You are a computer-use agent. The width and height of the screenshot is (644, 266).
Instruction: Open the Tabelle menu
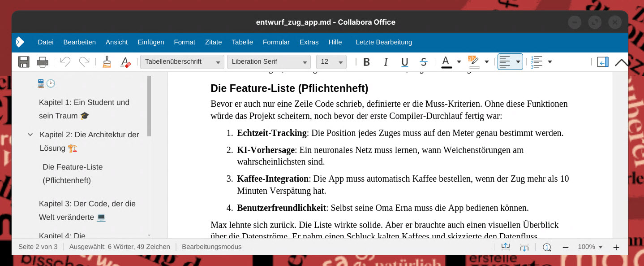[242, 42]
